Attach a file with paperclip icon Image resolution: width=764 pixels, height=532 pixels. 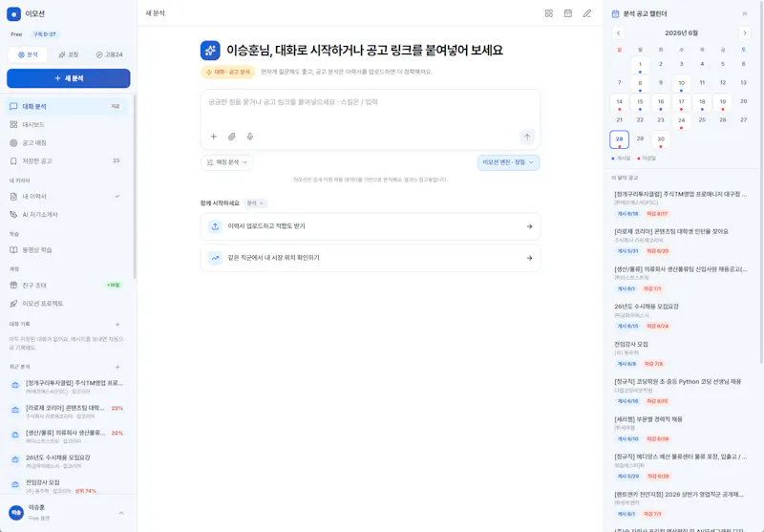[232, 137]
